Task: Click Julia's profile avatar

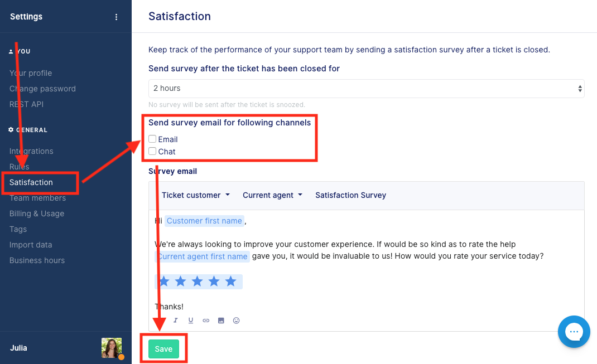Action: tap(112, 348)
